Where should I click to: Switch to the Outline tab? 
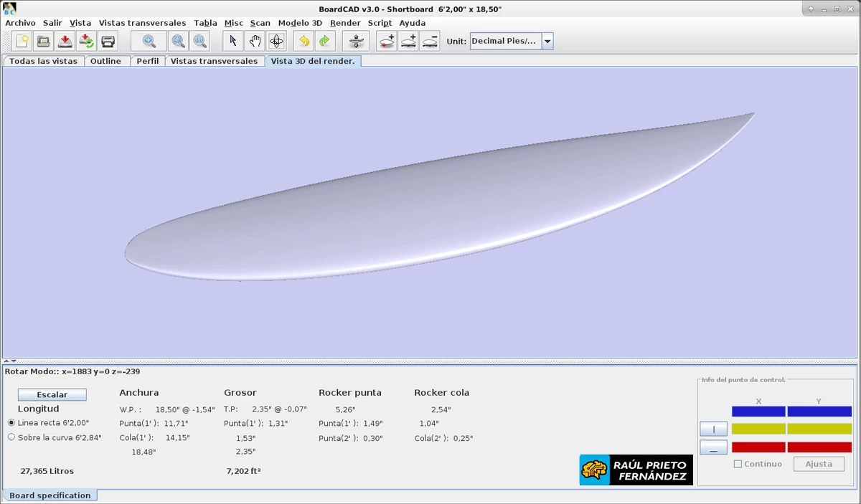coord(107,61)
